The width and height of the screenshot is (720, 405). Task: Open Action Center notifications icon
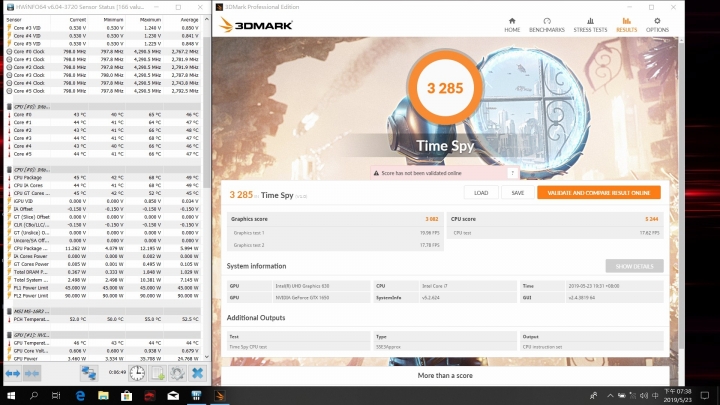point(705,395)
